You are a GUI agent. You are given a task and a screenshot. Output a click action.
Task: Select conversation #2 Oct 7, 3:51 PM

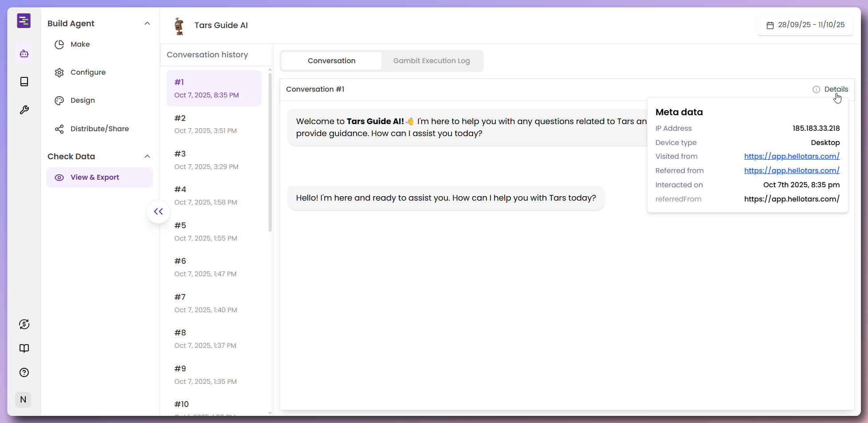[x=214, y=124]
